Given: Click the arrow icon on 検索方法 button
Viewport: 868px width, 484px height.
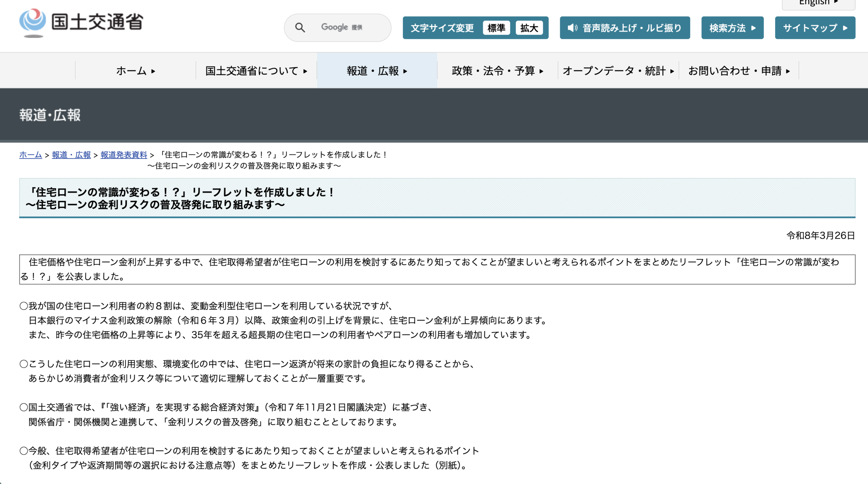Looking at the screenshot, I should point(753,28).
